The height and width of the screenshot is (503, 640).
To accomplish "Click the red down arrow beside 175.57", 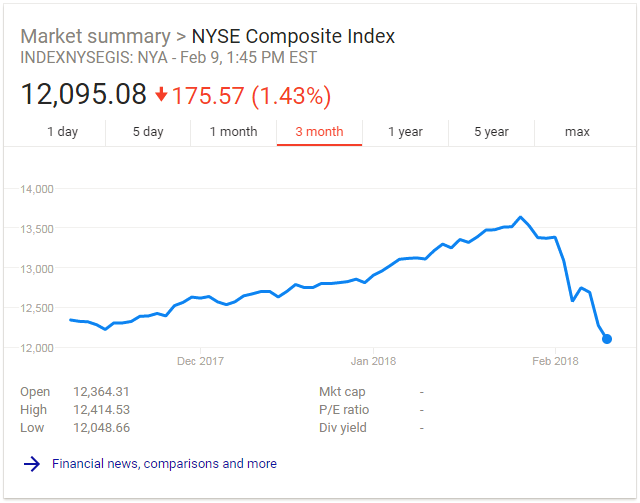I will (x=162, y=96).
